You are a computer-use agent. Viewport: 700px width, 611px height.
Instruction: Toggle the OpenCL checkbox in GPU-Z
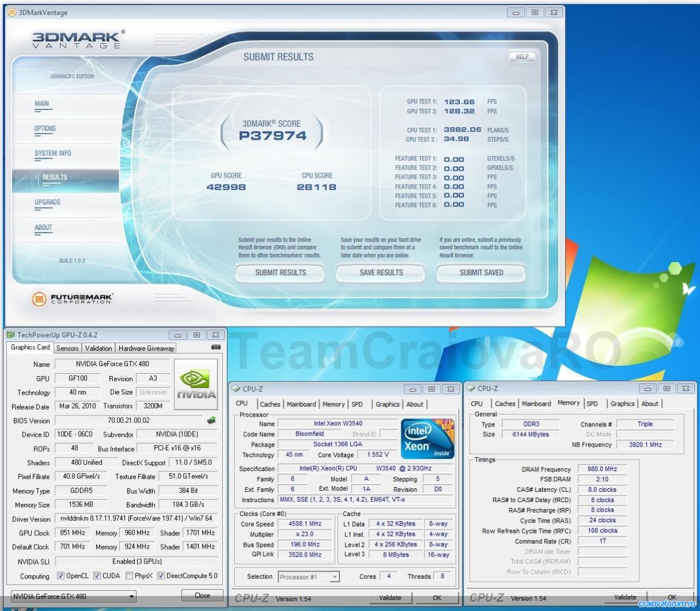click(x=61, y=576)
